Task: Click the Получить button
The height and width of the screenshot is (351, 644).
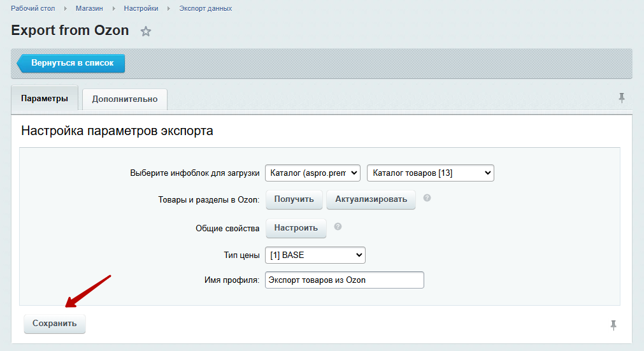Action: [x=294, y=199]
